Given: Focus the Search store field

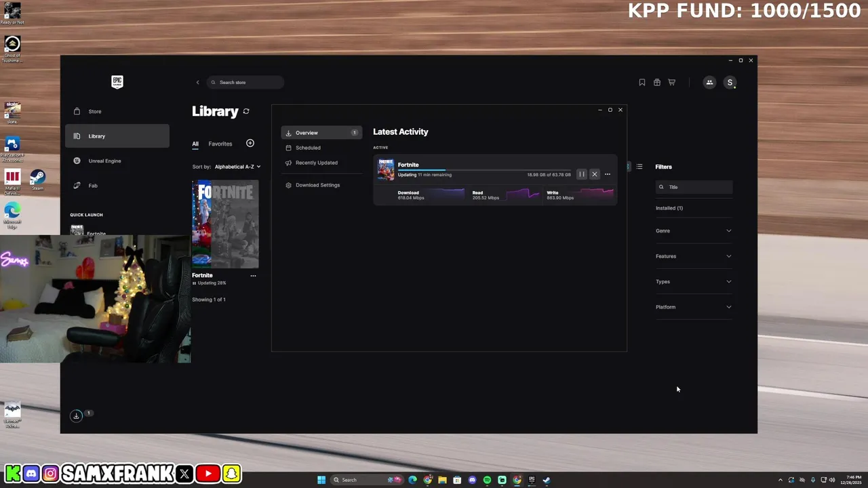Looking at the screenshot, I should click(245, 82).
